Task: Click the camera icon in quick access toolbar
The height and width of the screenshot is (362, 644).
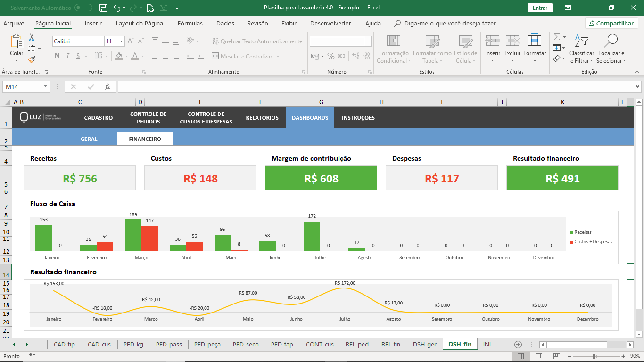Action: (x=164, y=8)
